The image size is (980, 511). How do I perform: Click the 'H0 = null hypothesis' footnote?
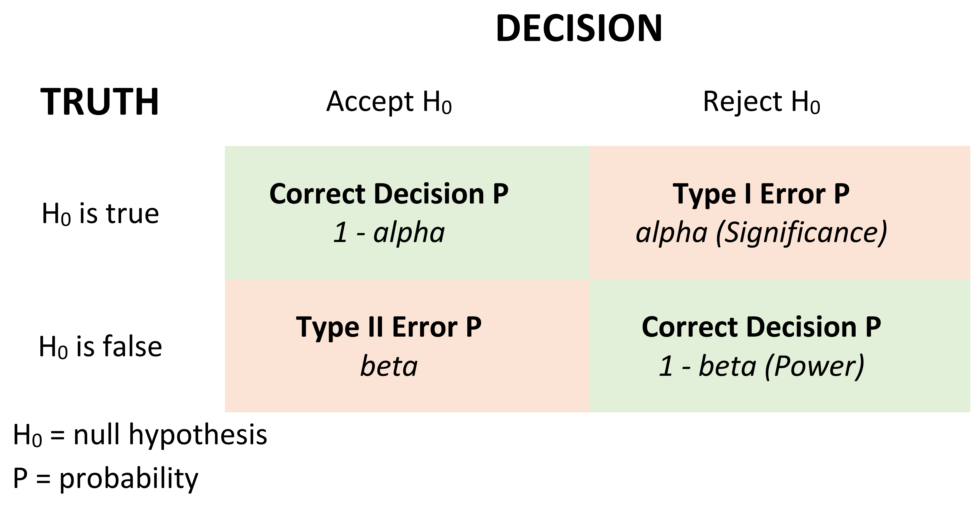[x=140, y=435]
